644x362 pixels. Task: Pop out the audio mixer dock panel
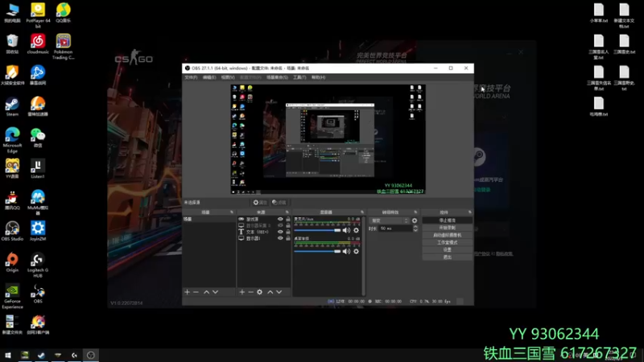(362, 212)
